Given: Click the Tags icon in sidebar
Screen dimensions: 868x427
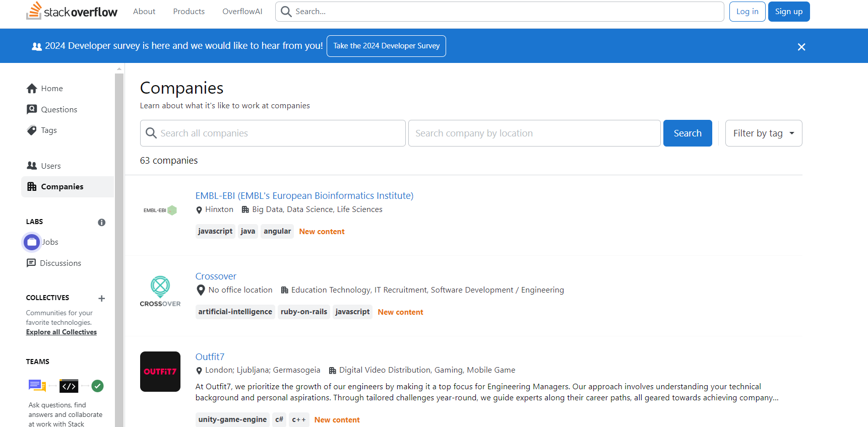Looking at the screenshot, I should pos(32,130).
